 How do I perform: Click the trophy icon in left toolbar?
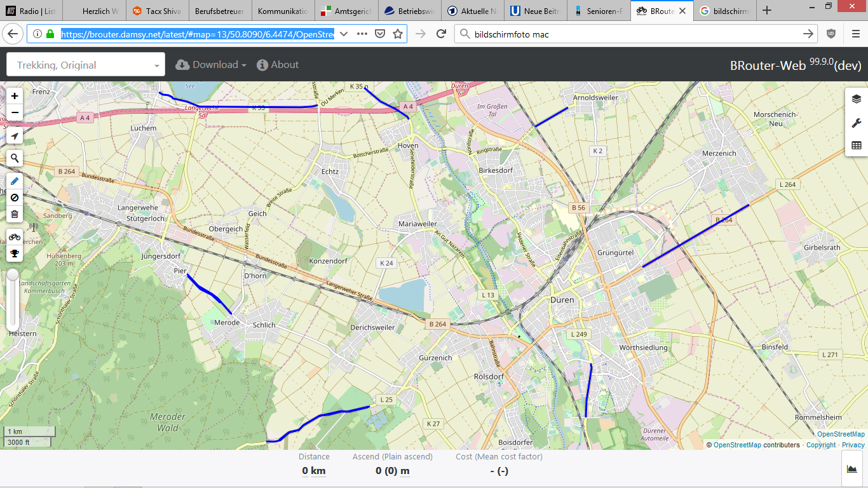(15, 254)
